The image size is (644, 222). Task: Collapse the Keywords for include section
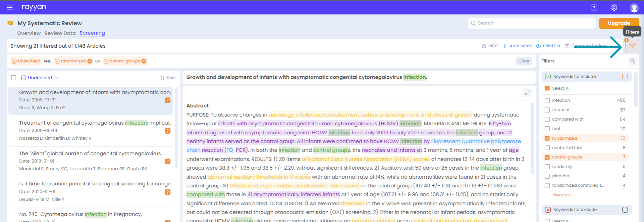(625, 77)
